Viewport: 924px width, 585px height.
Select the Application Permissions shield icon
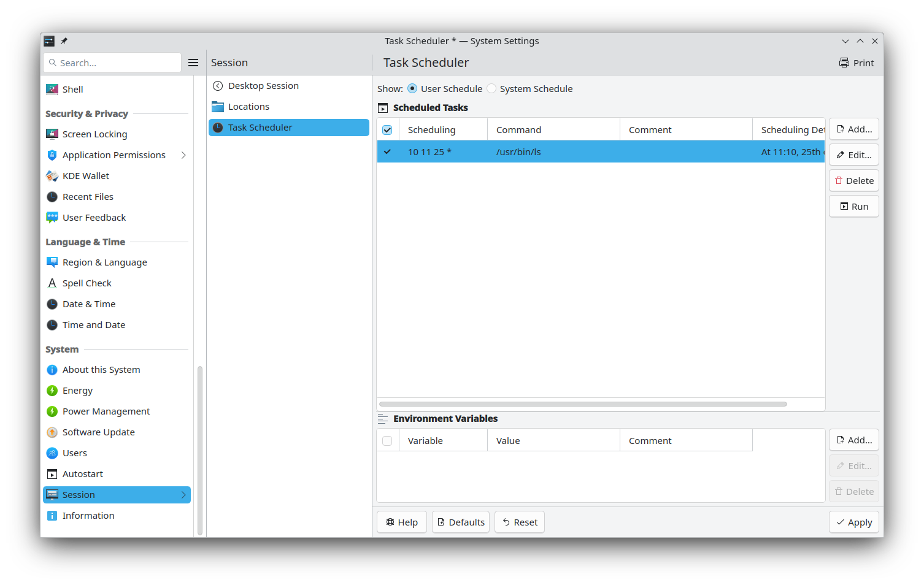click(x=52, y=155)
